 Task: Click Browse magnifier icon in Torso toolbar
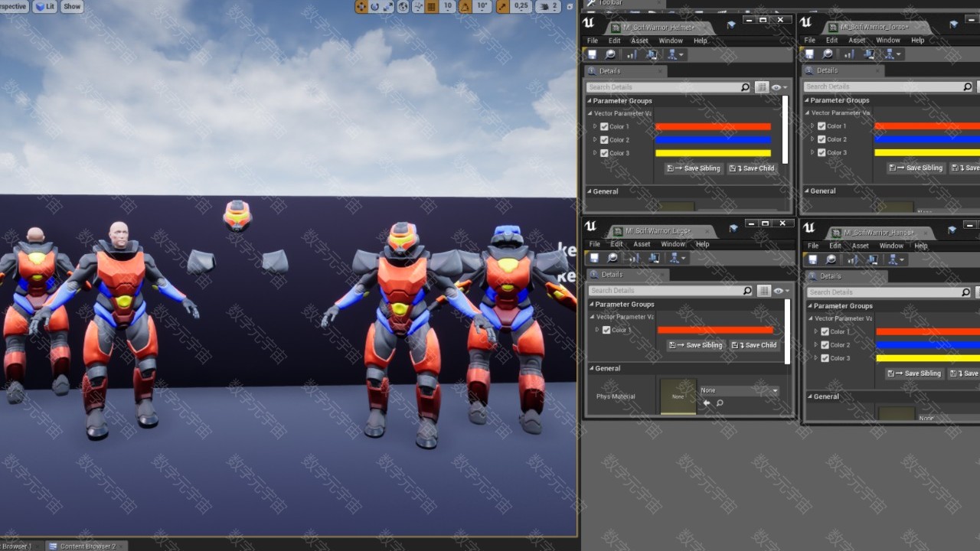point(828,54)
